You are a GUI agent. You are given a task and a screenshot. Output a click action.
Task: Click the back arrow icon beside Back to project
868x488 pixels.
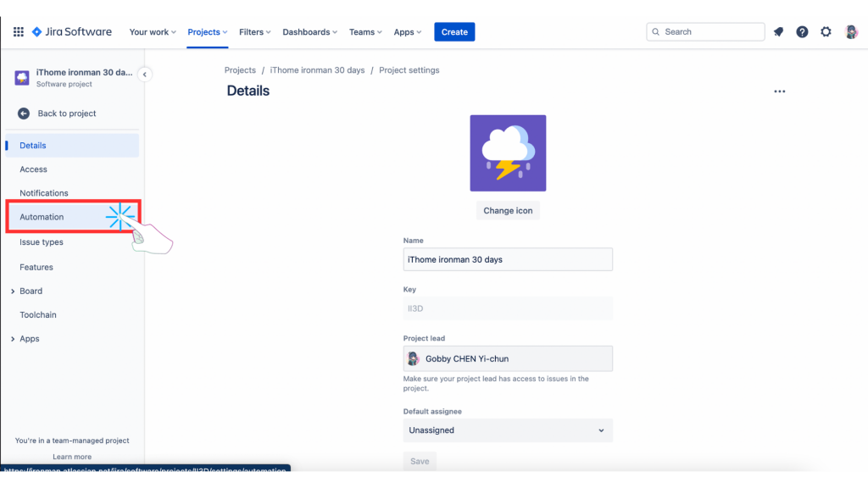(23, 114)
